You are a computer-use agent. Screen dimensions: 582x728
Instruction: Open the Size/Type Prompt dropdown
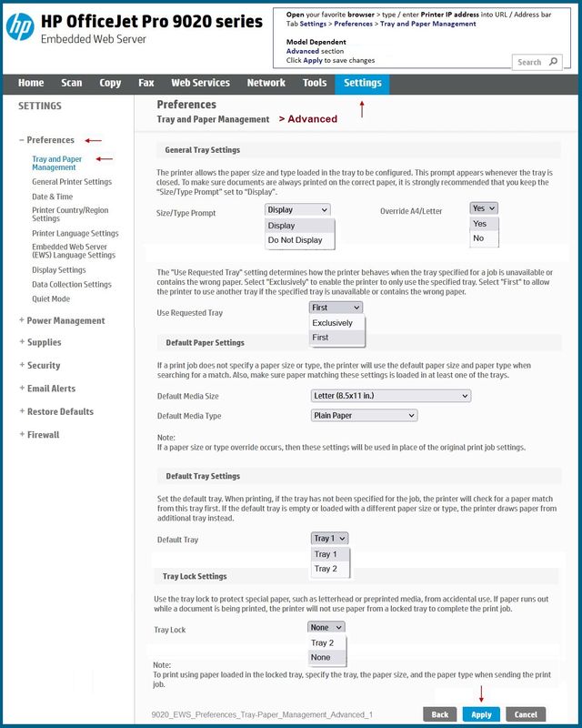[297, 210]
